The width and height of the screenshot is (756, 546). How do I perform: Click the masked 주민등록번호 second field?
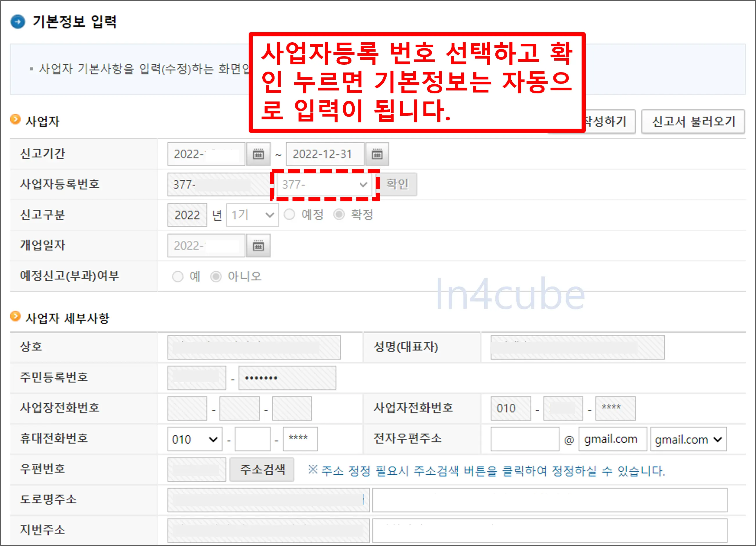(287, 378)
